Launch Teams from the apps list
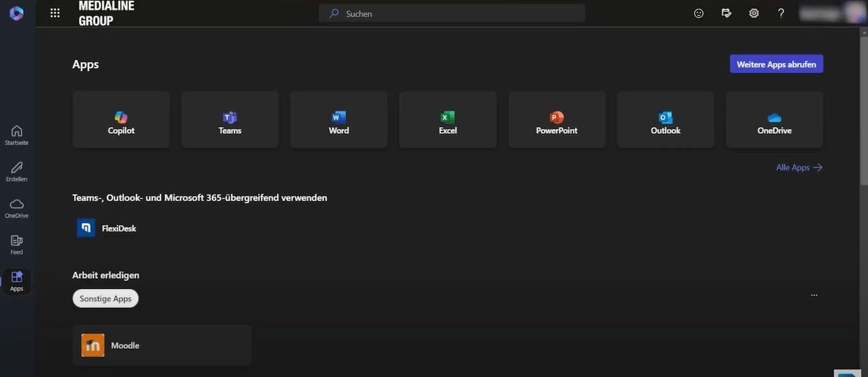 230,120
